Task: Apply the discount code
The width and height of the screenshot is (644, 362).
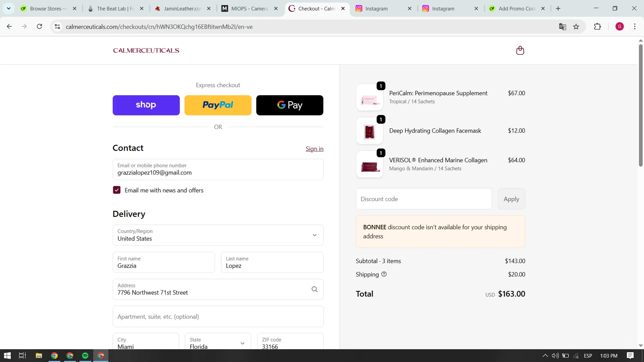Action: tap(511, 199)
